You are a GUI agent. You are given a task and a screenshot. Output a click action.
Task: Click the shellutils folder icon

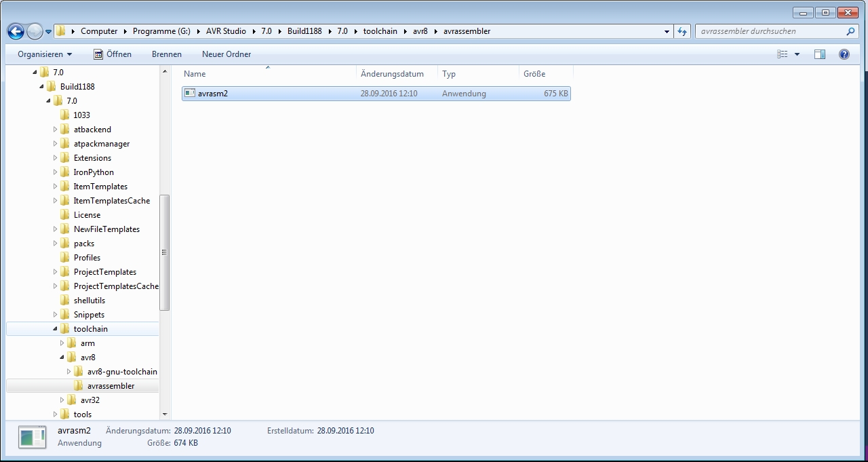65,301
